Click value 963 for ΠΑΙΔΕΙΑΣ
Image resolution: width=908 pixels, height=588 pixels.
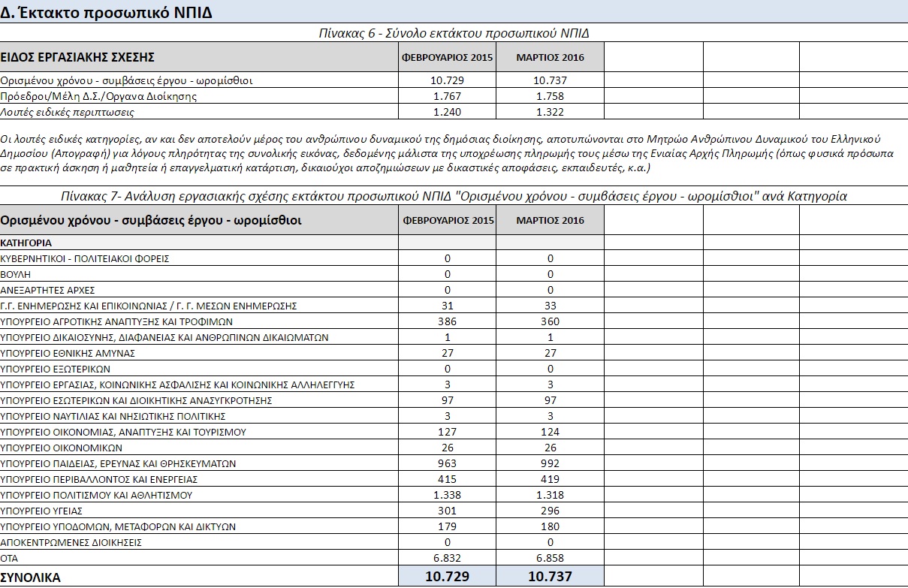(x=448, y=463)
